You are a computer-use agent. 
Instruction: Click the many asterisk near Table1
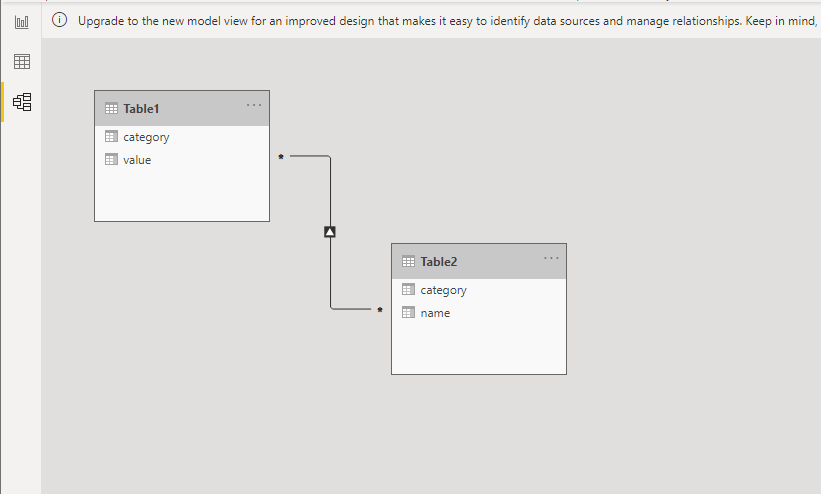click(x=281, y=157)
